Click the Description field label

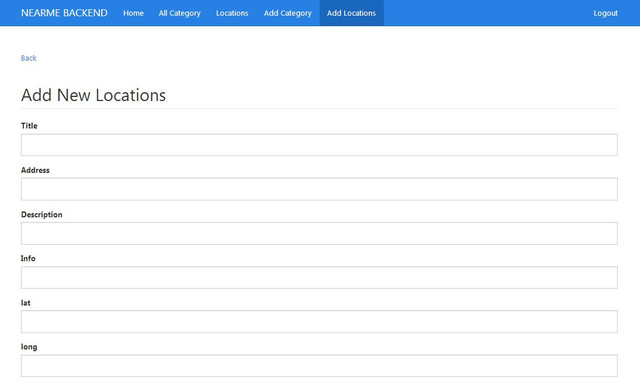pos(42,215)
